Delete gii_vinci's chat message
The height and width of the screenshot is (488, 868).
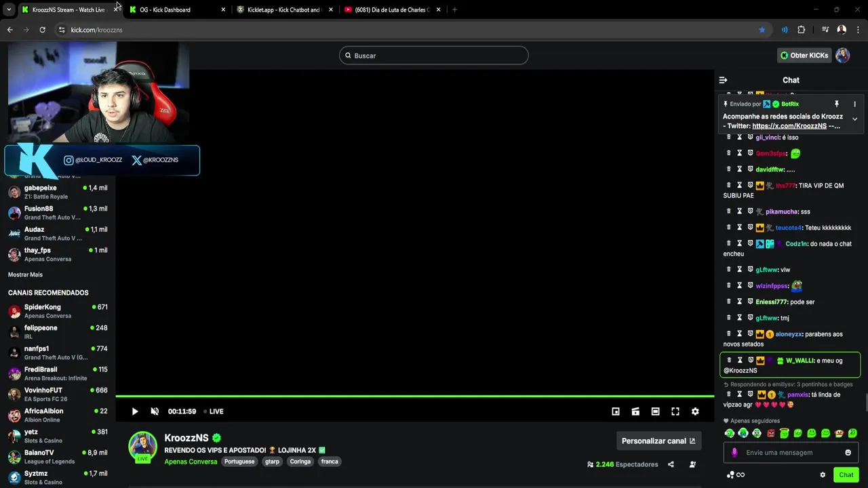point(729,137)
